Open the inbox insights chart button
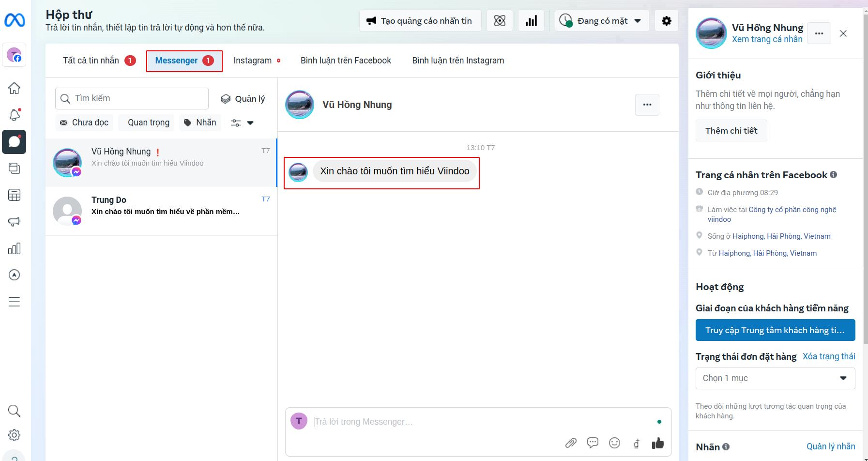The image size is (868, 461). pyautogui.click(x=531, y=21)
